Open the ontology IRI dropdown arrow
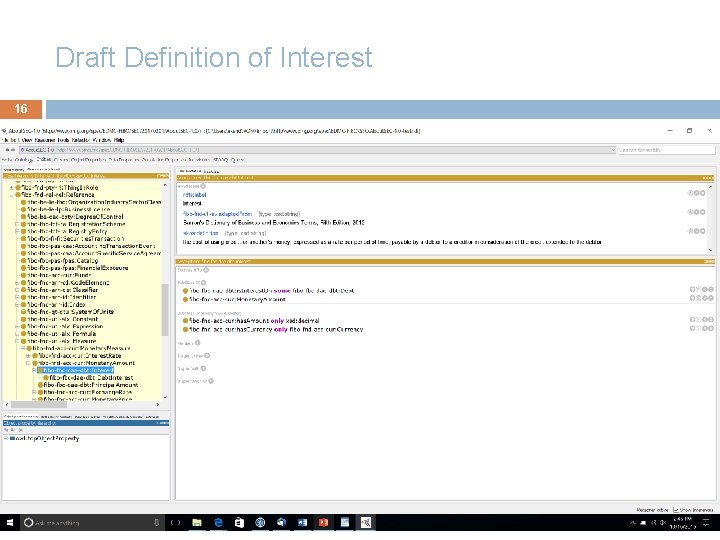Image resolution: width=720 pixels, height=540 pixels. [613, 150]
